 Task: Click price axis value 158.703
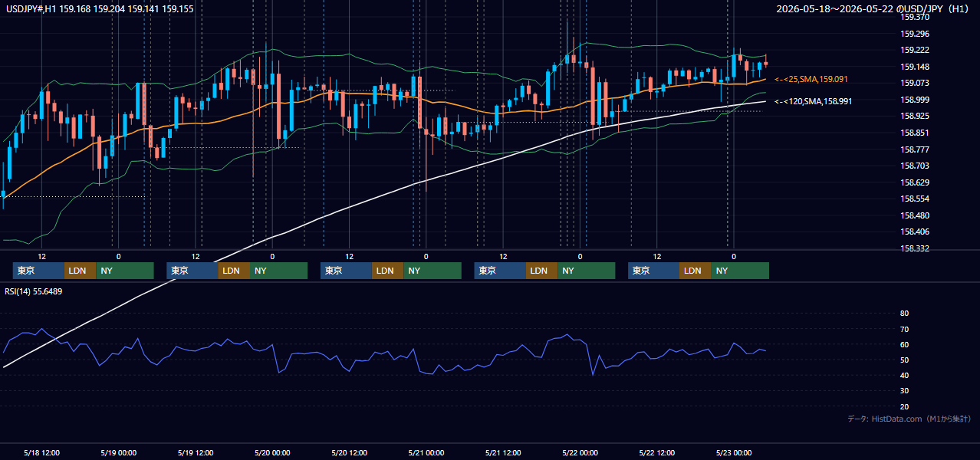[x=915, y=166]
